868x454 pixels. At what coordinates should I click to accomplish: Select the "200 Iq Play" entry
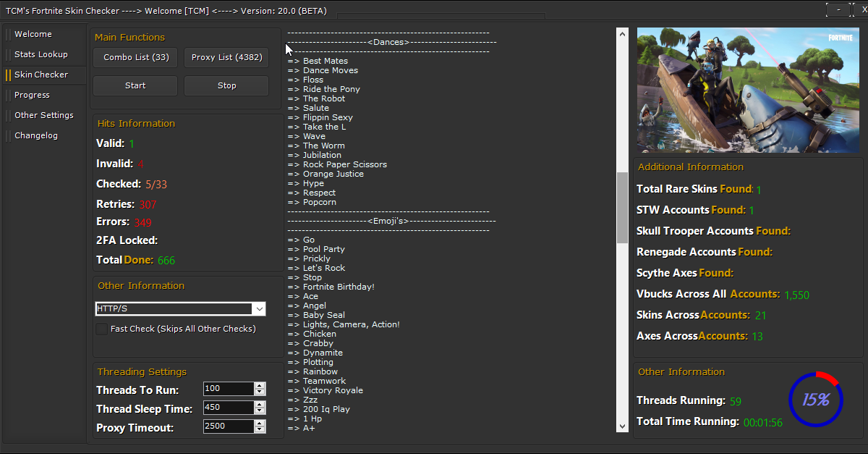[319, 409]
